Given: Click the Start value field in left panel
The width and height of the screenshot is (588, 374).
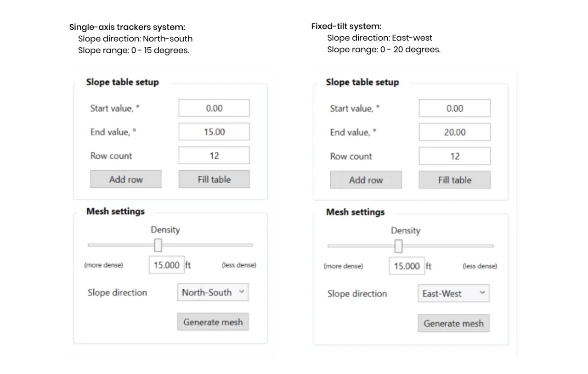Looking at the screenshot, I should [214, 108].
